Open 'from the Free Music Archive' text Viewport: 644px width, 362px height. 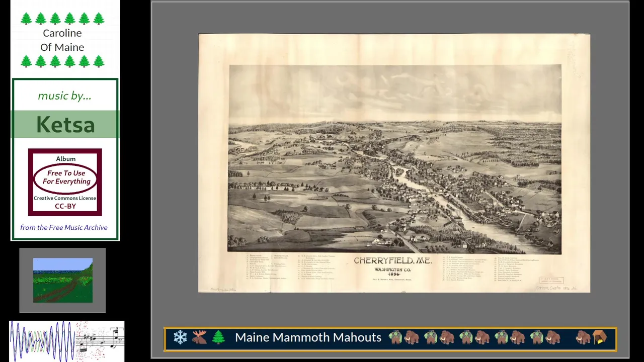pos(64,228)
